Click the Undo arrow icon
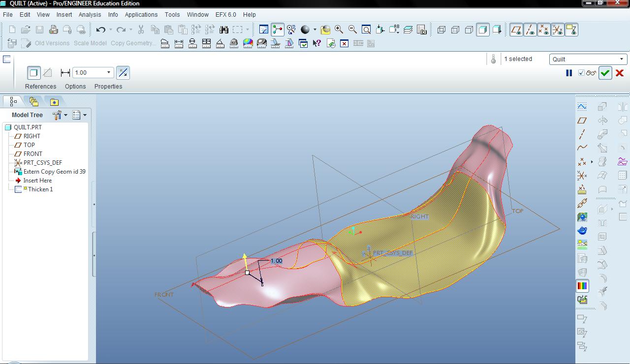Image resolution: width=630 pixels, height=364 pixels. click(101, 30)
